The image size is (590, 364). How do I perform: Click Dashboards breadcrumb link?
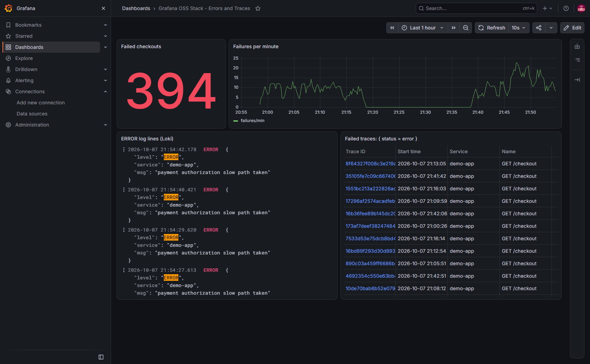coord(136,8)
